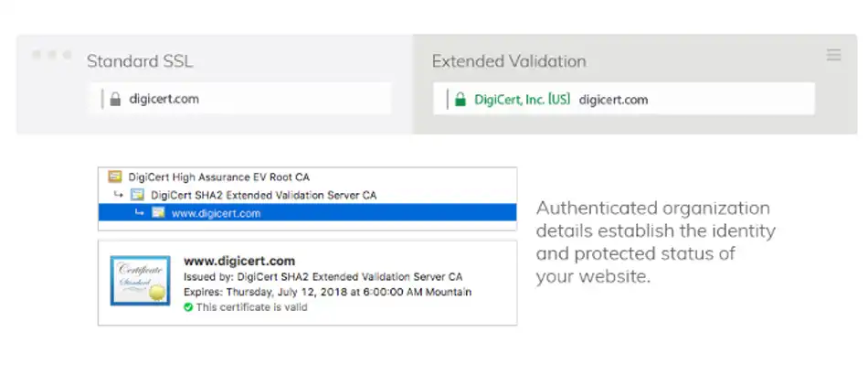This screenshot has height=375, width=868.
Task: Click the Standard SSL tab label
Action: pyautogui.click(x=140, y=62)
